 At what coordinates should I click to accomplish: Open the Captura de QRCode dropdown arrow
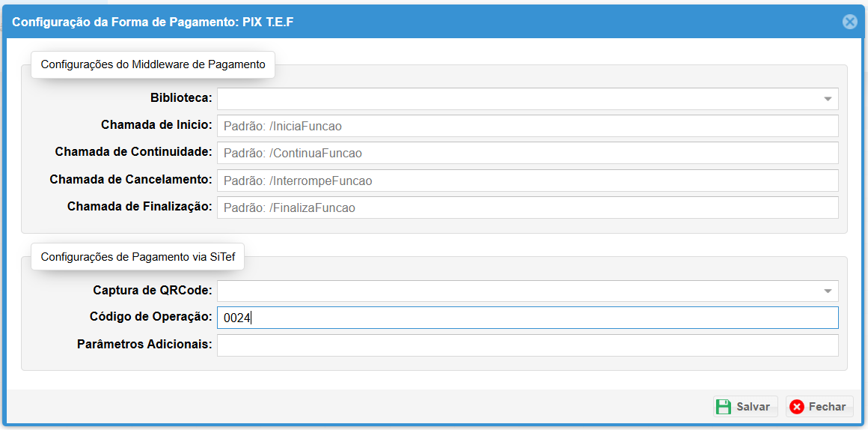click(828, 291)
